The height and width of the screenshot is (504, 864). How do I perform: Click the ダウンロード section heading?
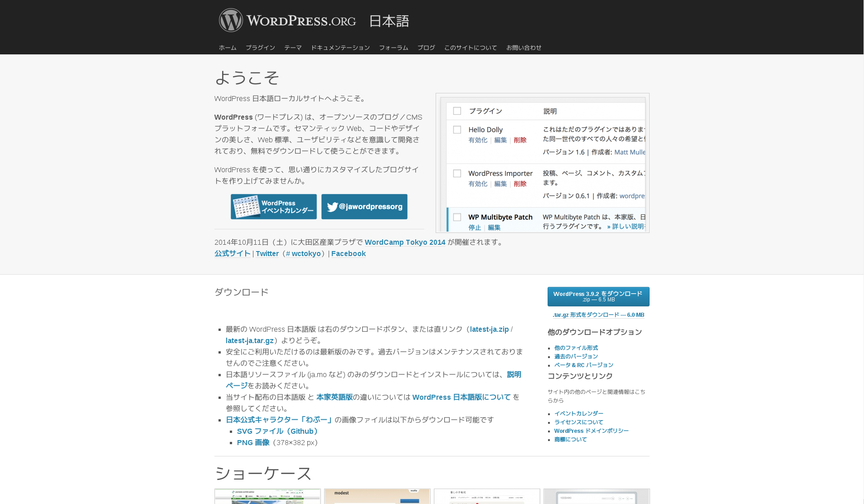click(242, 292)
